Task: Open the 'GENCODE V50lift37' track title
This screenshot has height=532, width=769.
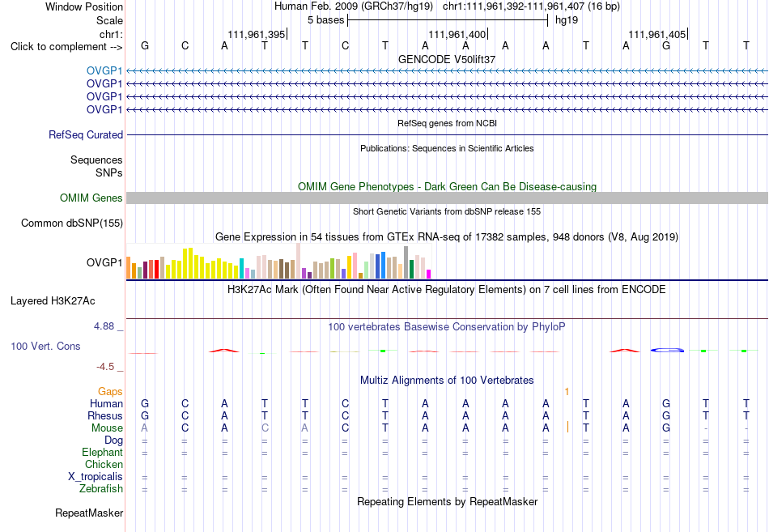Action: [x=447, y=59]
